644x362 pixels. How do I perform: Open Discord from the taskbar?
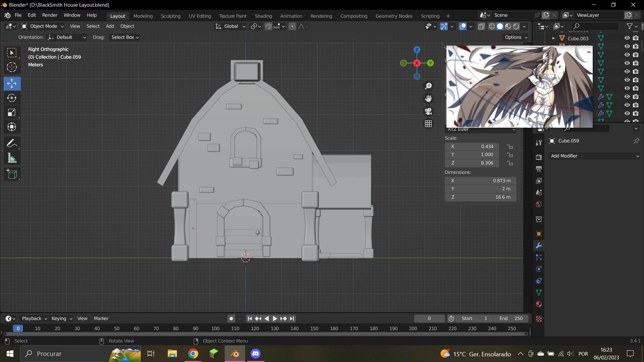click(256, 353)
